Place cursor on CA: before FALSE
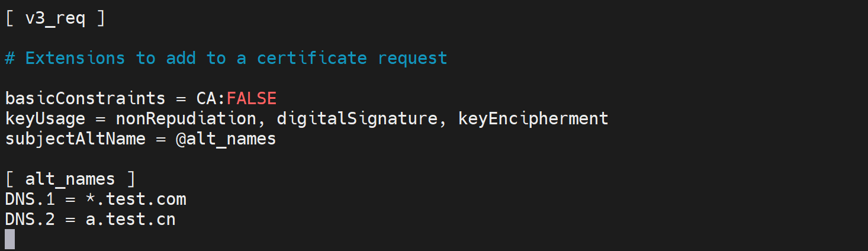The height and width of the screenshot is (251, 868). coord(211,98)
